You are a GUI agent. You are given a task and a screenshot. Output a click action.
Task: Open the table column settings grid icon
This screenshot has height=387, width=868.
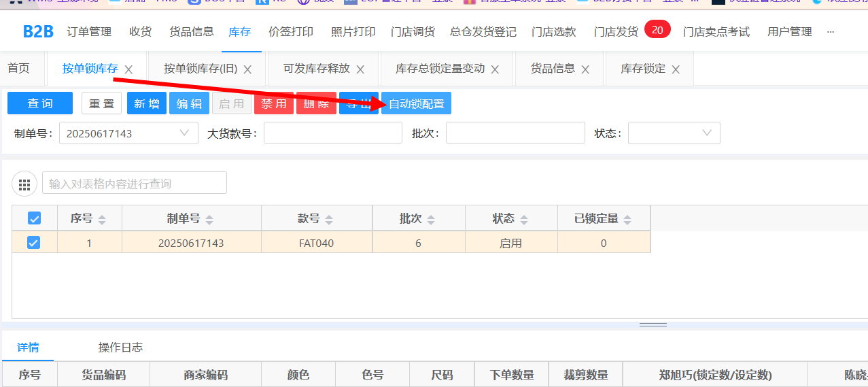25,184
